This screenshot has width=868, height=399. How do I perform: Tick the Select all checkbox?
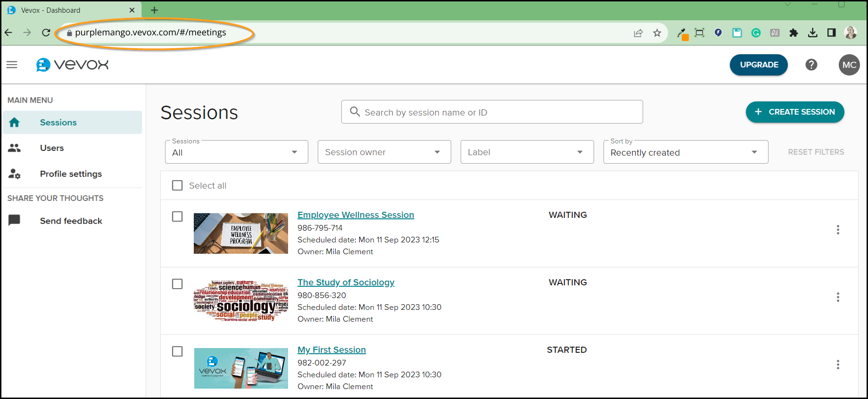pos(177,185)
